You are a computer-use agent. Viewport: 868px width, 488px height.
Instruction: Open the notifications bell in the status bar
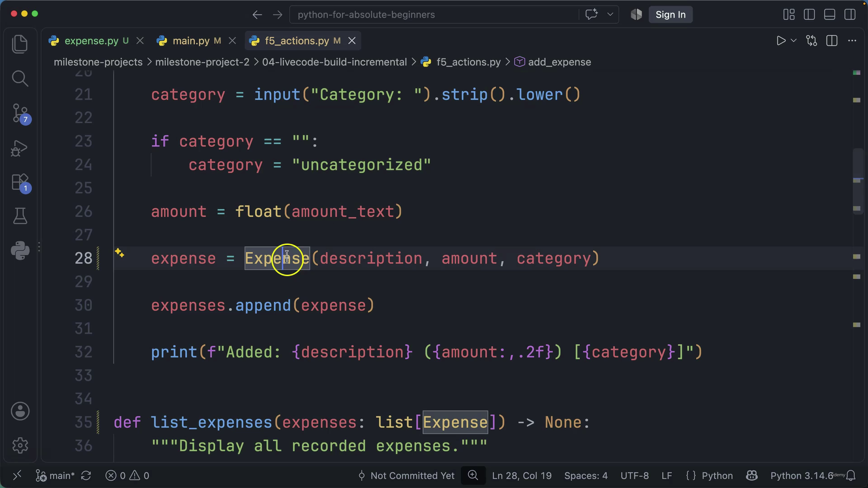pos(851,475)
